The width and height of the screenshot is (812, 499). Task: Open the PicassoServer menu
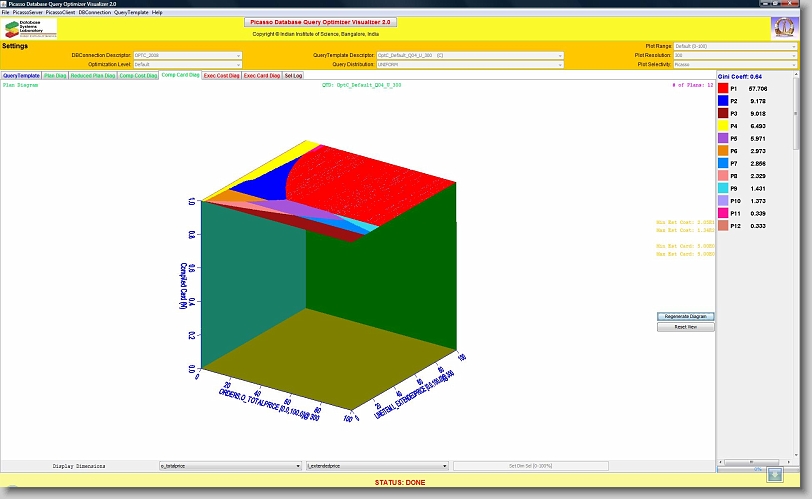click(27, 12)
